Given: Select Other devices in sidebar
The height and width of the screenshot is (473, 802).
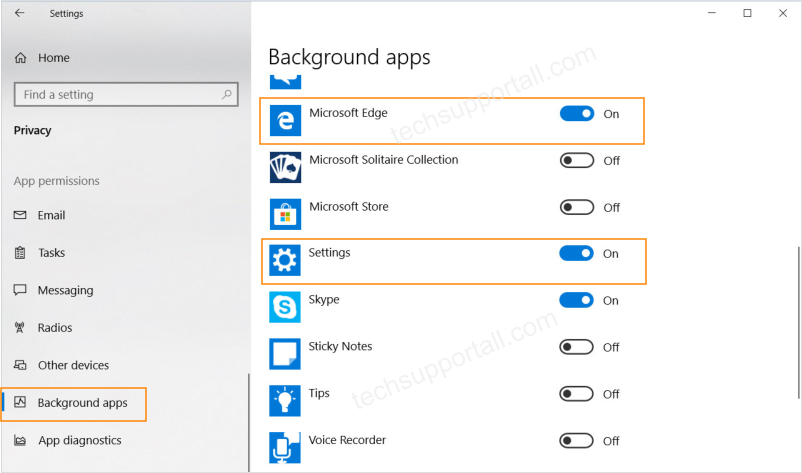Looking at the screenshot, I should [74, 365].
